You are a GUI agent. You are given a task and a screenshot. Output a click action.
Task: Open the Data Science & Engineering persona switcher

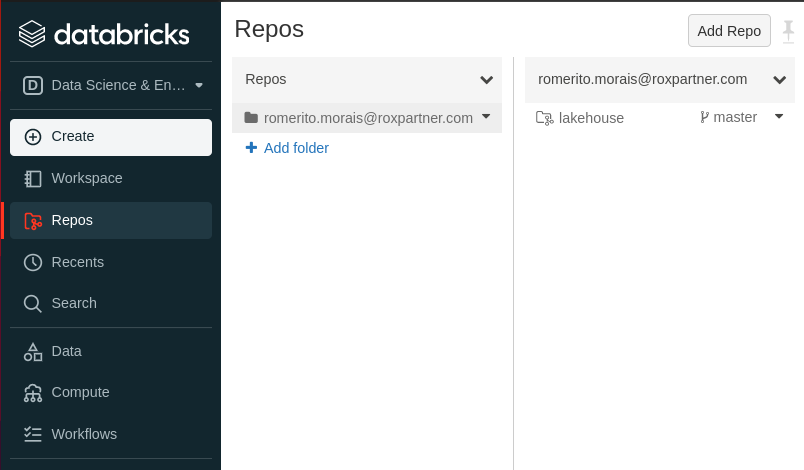[x=112, y=85]
